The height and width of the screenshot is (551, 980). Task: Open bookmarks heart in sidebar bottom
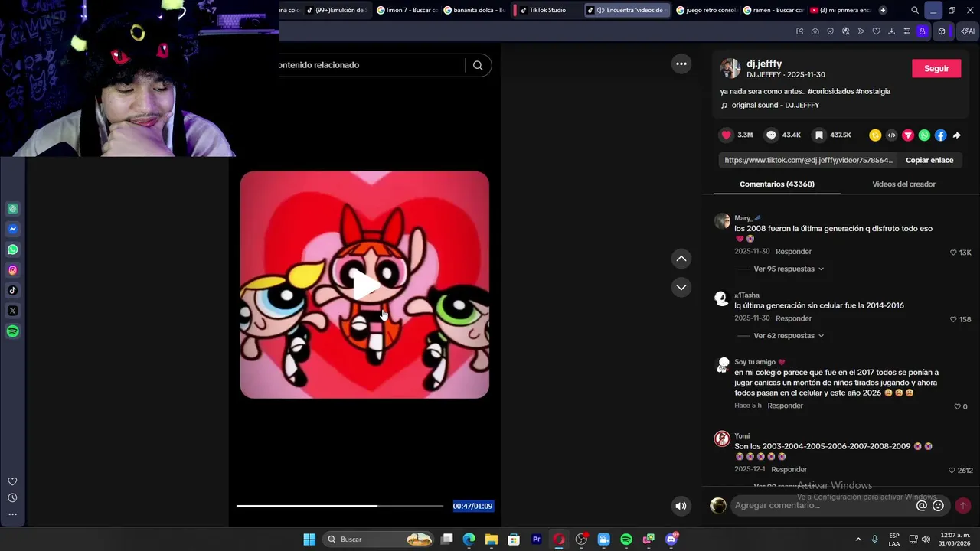tap(12, 481)
